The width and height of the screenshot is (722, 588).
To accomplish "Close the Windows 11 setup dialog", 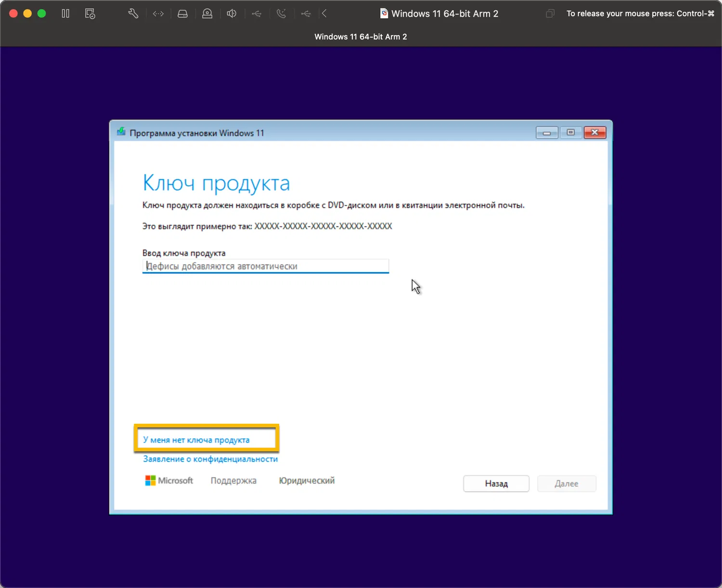I will tap(595, 132).
